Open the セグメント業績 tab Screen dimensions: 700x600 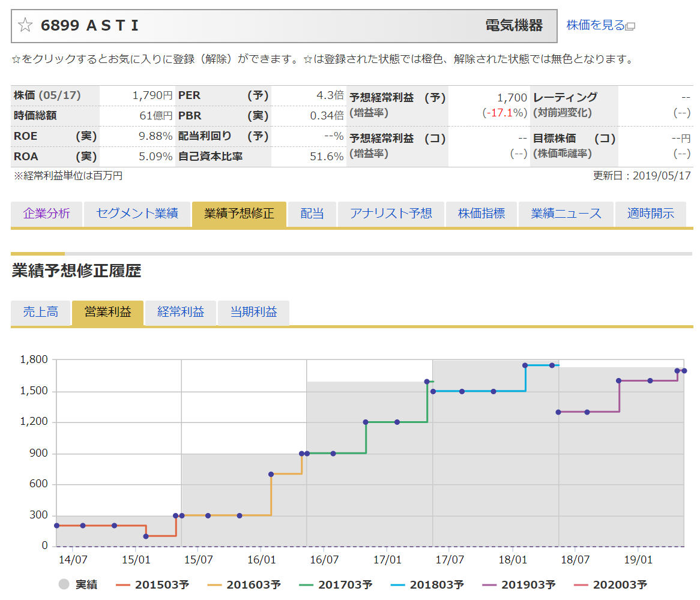(x=137, y=214)
